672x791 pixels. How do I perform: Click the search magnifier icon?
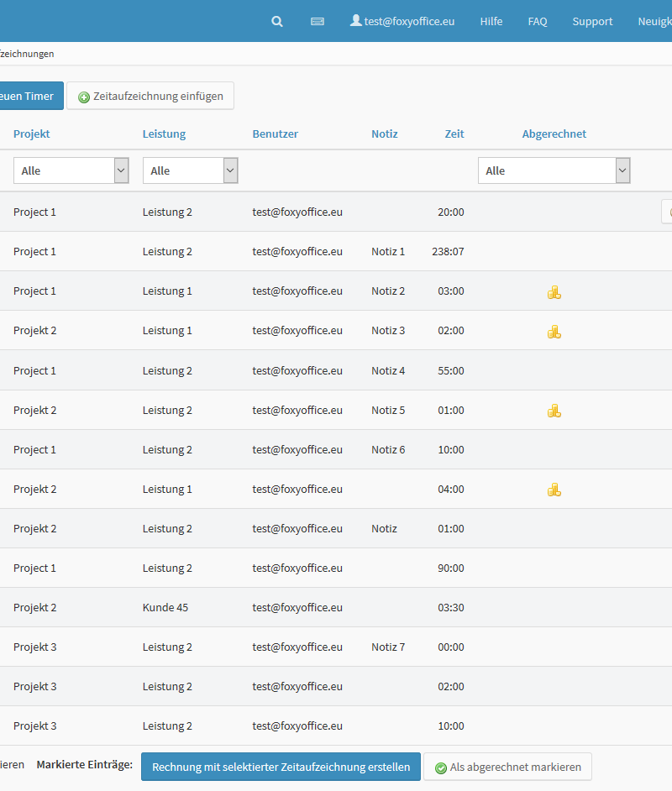point(277,22)
